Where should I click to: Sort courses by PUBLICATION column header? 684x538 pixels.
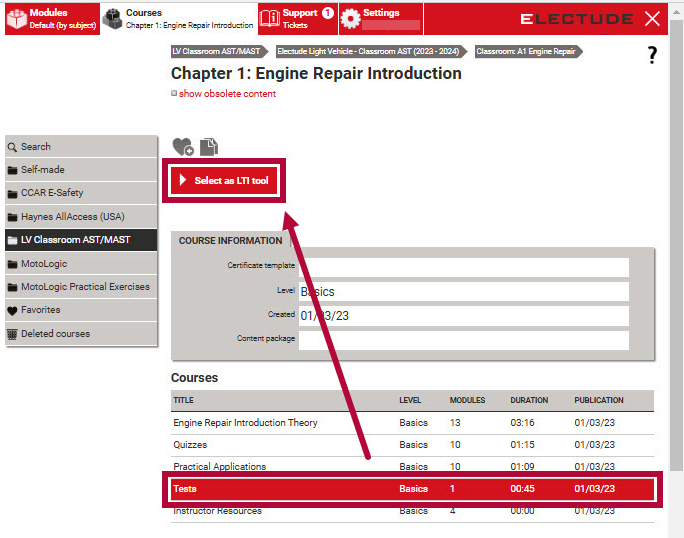(x=598, y=400)
